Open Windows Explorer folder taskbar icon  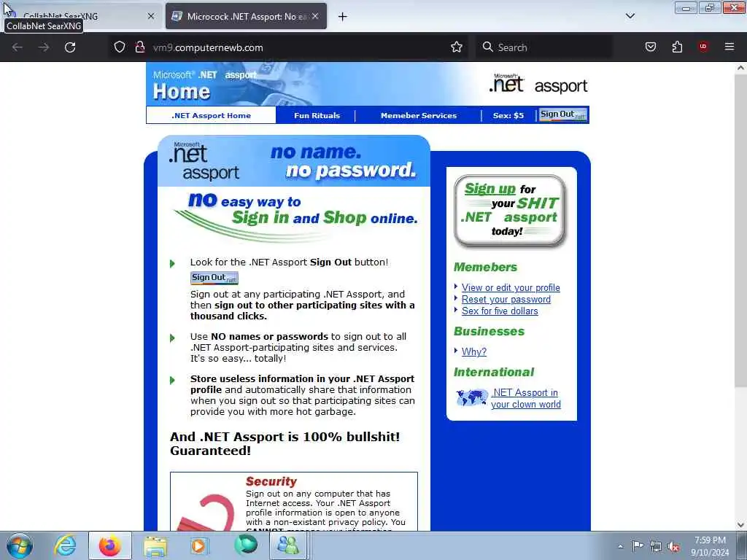click(156, 545)
